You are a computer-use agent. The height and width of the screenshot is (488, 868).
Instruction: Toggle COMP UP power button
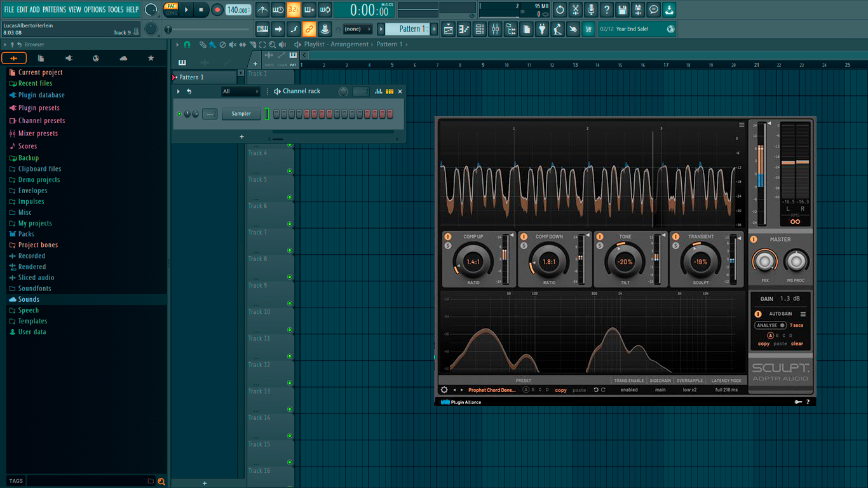coord(448,236)
